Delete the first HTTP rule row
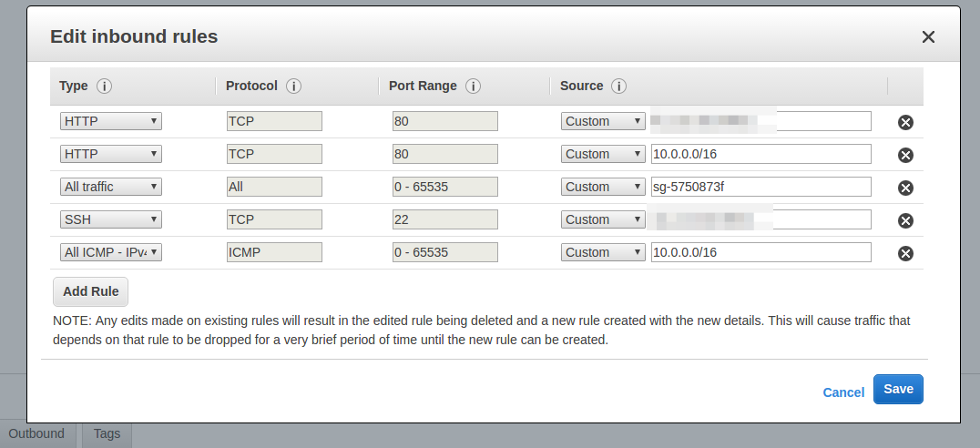Viewport: 980px width, 448px height. [x=905, y=122]
